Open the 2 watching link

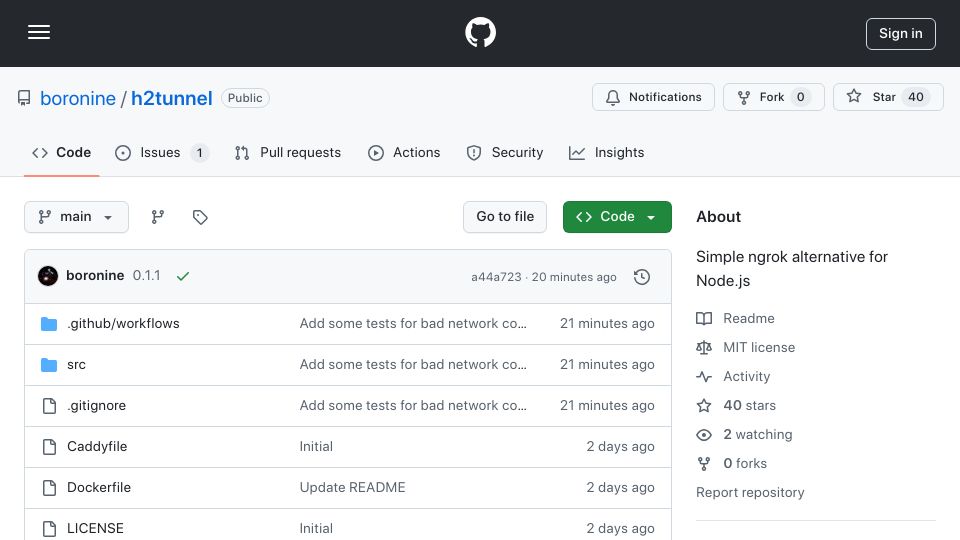pyautogui.click(x=744, y=435)
